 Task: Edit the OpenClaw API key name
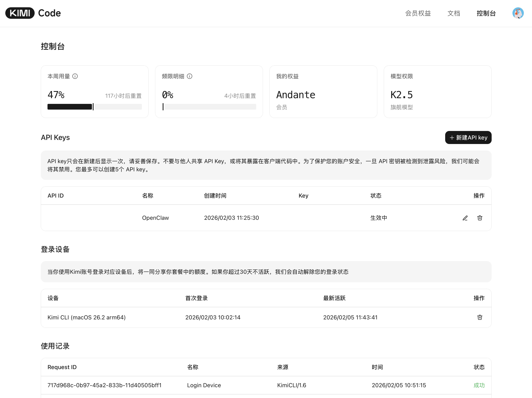point(465,218)
